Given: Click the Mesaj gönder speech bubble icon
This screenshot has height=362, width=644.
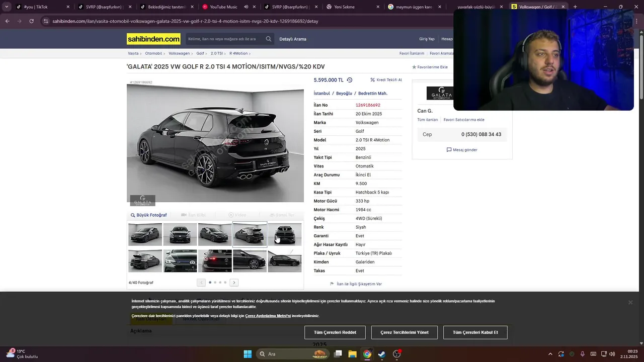Looking at the screenshot, I should [x=449, y=150].
